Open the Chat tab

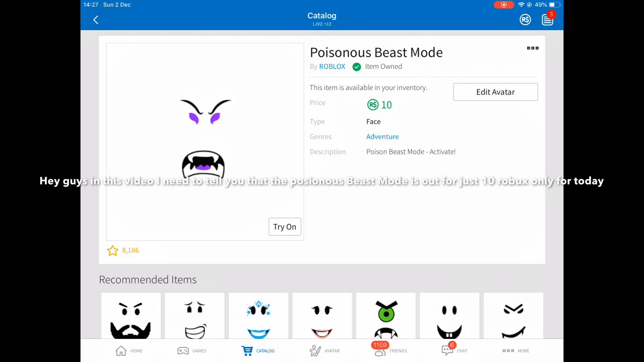pyautogui.click(x=454, y=349)
